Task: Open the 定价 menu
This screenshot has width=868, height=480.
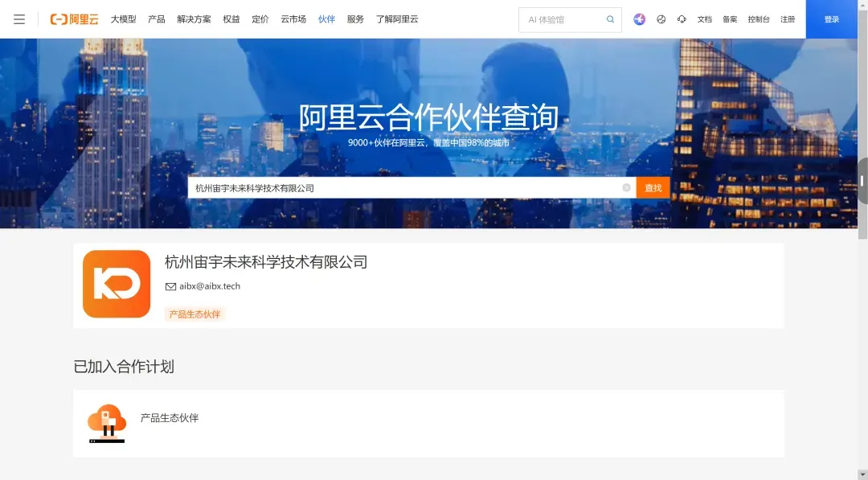Action: tap(260, 19)
